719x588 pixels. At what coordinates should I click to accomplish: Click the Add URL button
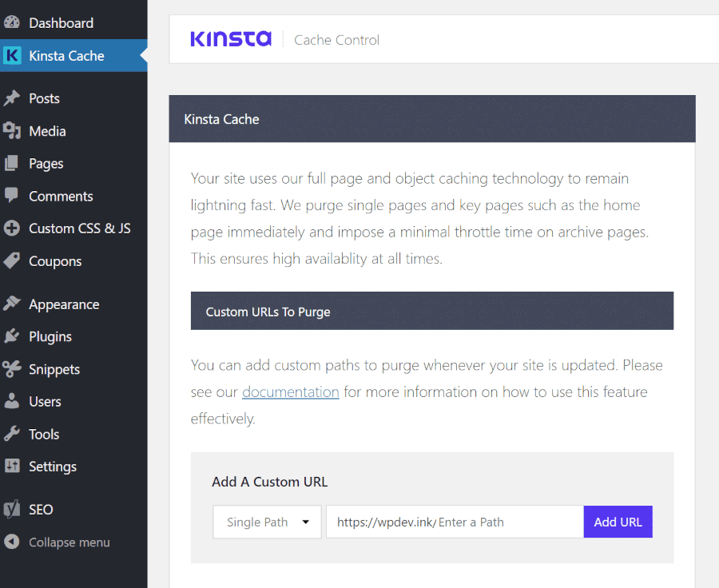point(618,522)
